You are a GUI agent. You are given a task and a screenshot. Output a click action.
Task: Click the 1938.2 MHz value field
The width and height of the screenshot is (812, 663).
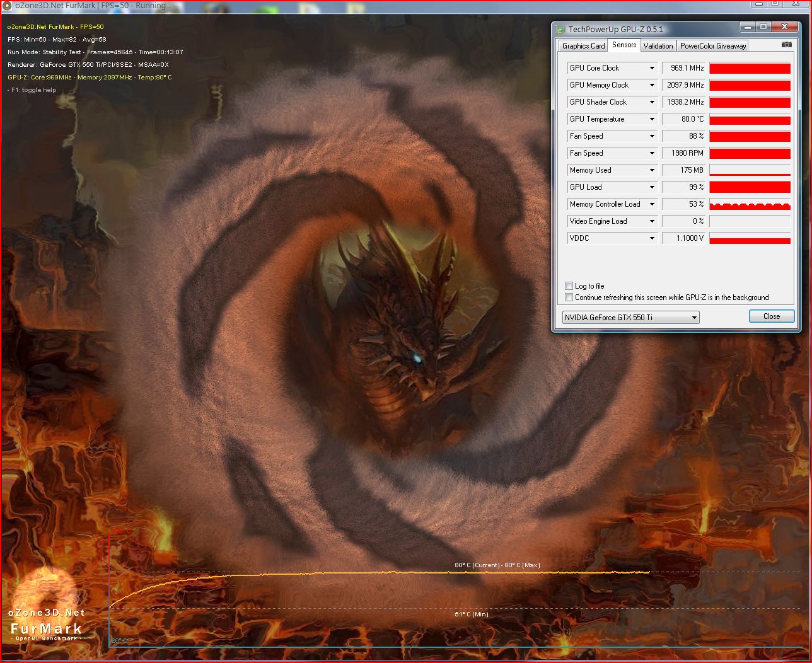684,102
